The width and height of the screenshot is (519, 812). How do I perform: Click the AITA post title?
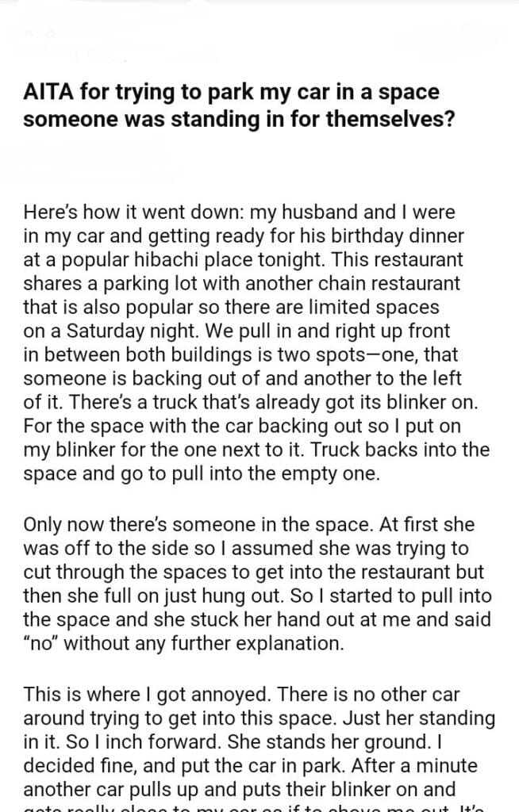pos(231,105)
